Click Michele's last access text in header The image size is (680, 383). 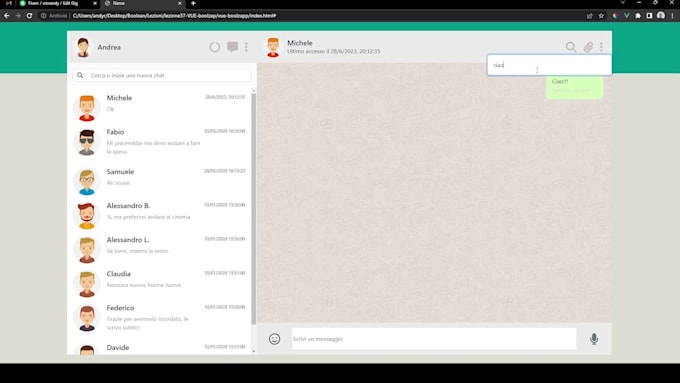tap(333, 51)
